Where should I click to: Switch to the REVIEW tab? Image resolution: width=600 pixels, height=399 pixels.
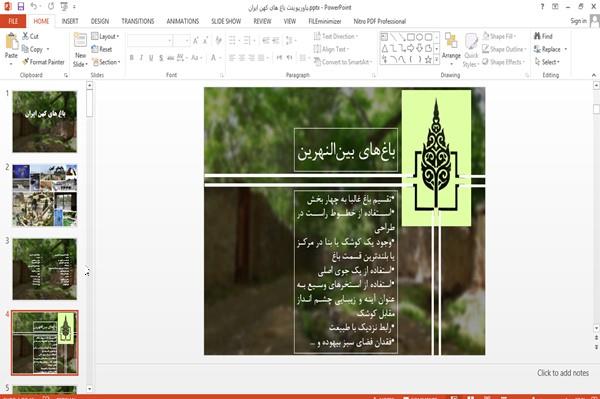262,21
